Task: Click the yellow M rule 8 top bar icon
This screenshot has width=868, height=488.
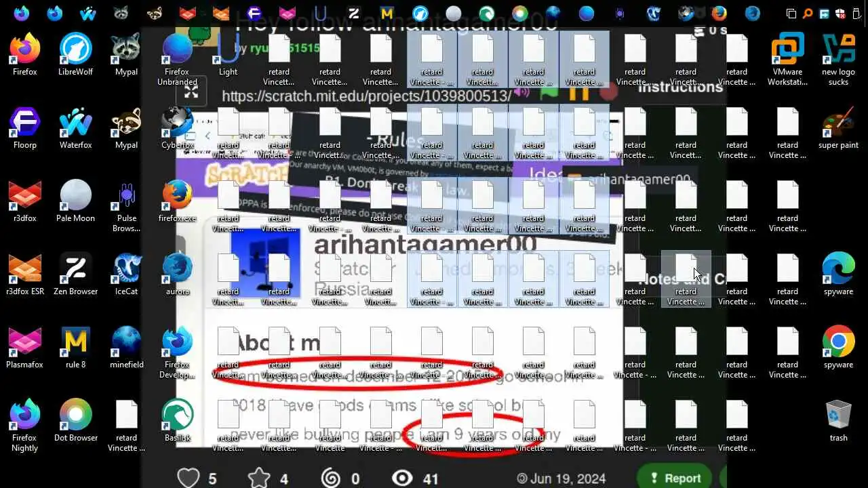Action: click(387, 13)
